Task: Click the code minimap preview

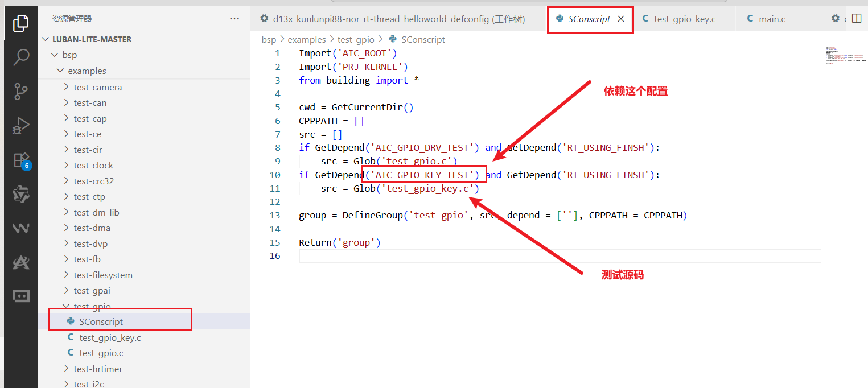Action: pyautogui.click(x=845, y=55)
